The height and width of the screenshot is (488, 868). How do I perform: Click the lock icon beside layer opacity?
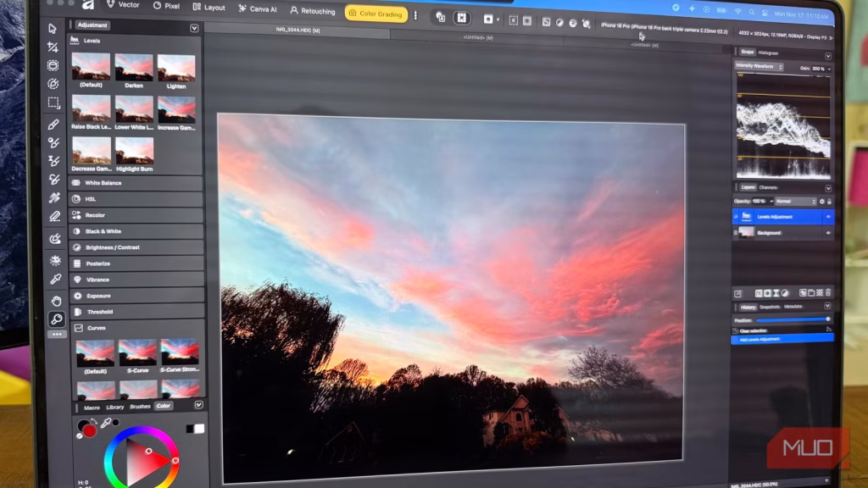tap(830, 201)
